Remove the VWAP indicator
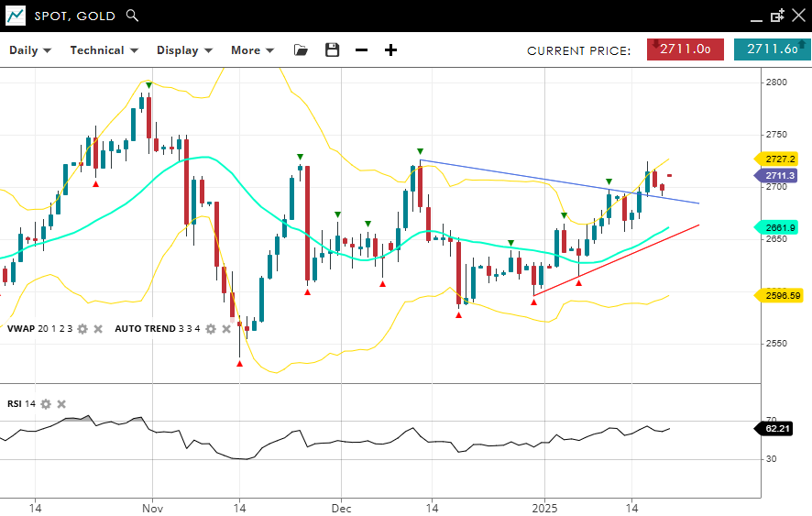Screen dimensions: 812x516 pyautogui.click(x=98, y=329)
